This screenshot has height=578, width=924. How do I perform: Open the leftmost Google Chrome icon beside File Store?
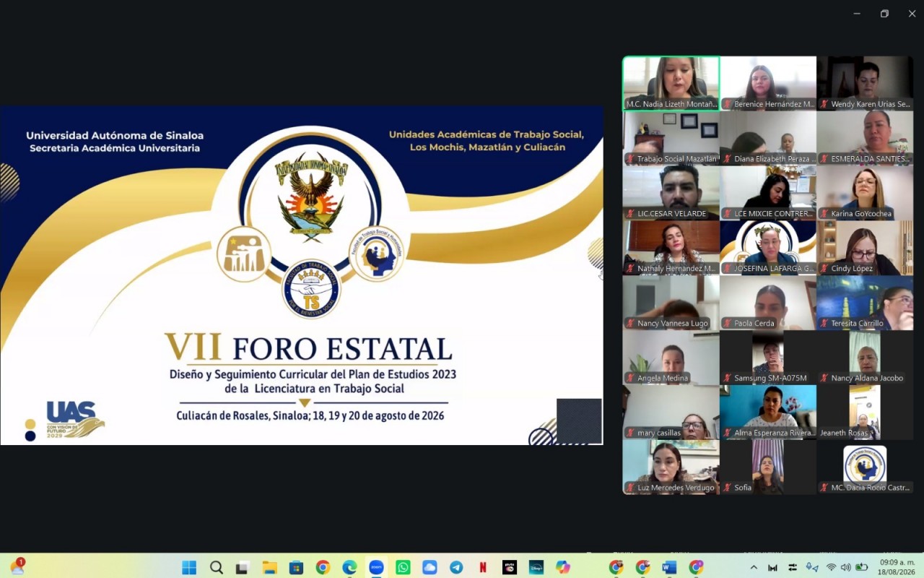[x=323, y=567]
